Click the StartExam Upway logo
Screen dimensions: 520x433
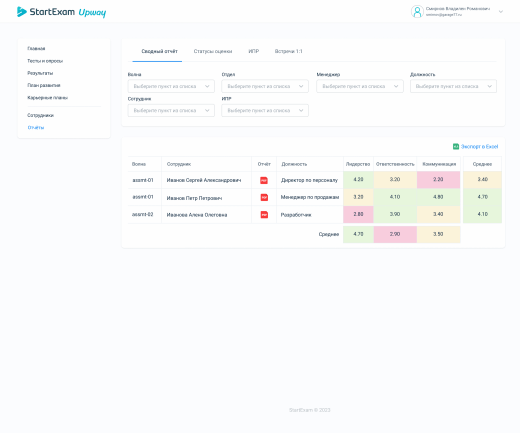[61, 12]
